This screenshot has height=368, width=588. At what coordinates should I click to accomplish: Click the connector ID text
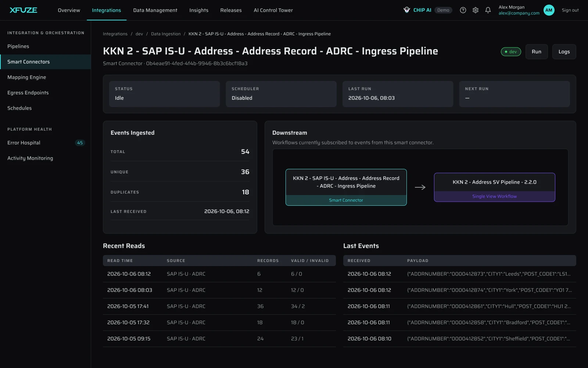pyautogui.click(x=197, y=63)
